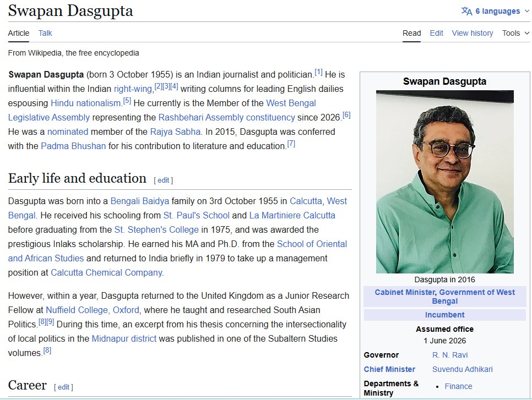Open the Edit tab
Image resolution: width=532 pixels, height=400 pixels.
(x=436, y=33)
